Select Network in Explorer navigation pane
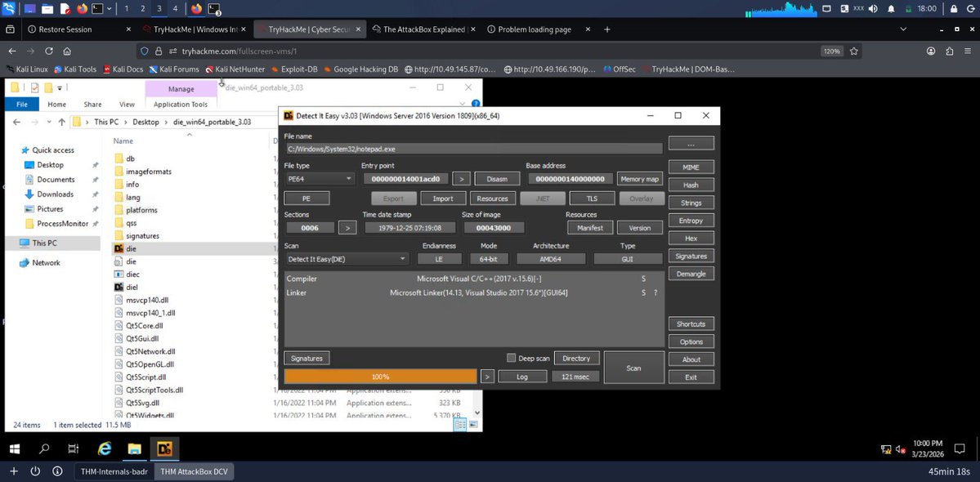980x482 pixels. click(47, 263)
